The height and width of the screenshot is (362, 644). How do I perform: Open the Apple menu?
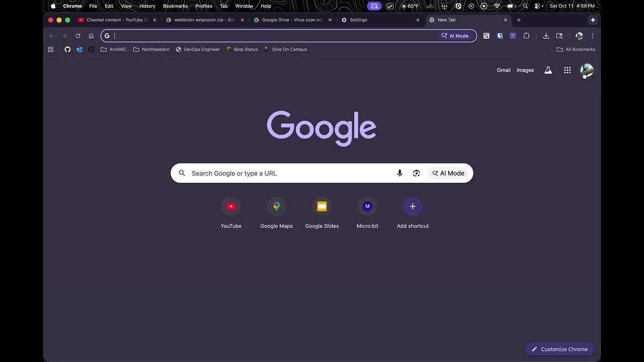(53, 6)
